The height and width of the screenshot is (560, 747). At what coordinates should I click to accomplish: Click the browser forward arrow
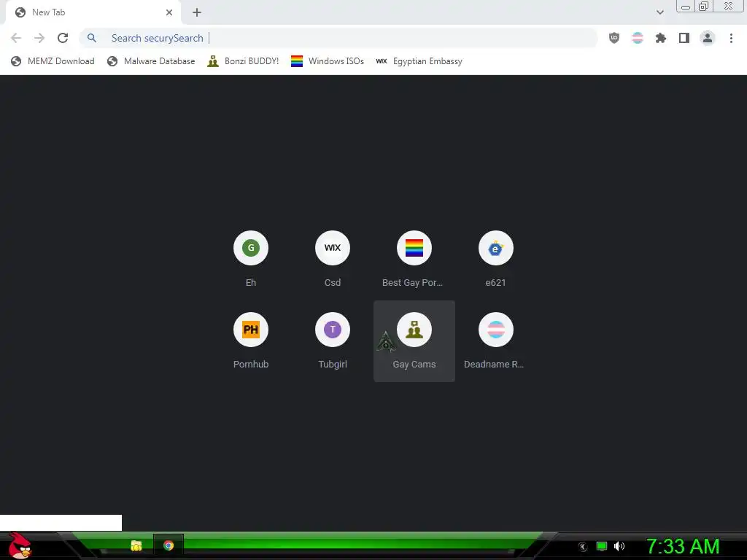click(39, 38)
